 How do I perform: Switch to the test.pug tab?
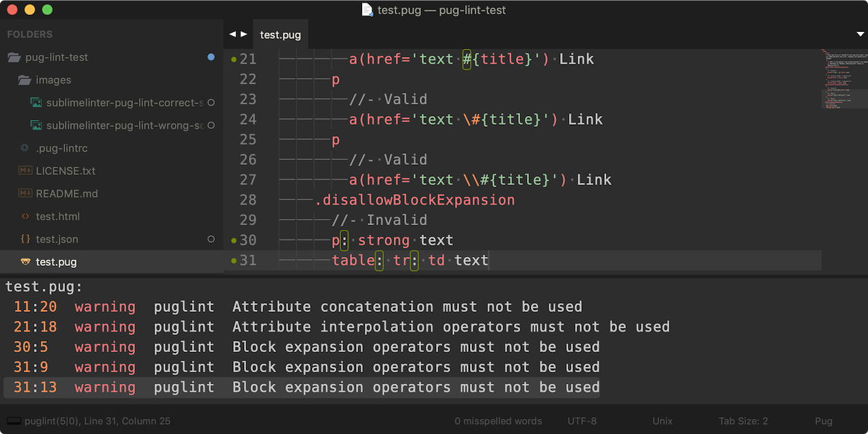coord(281,35)
